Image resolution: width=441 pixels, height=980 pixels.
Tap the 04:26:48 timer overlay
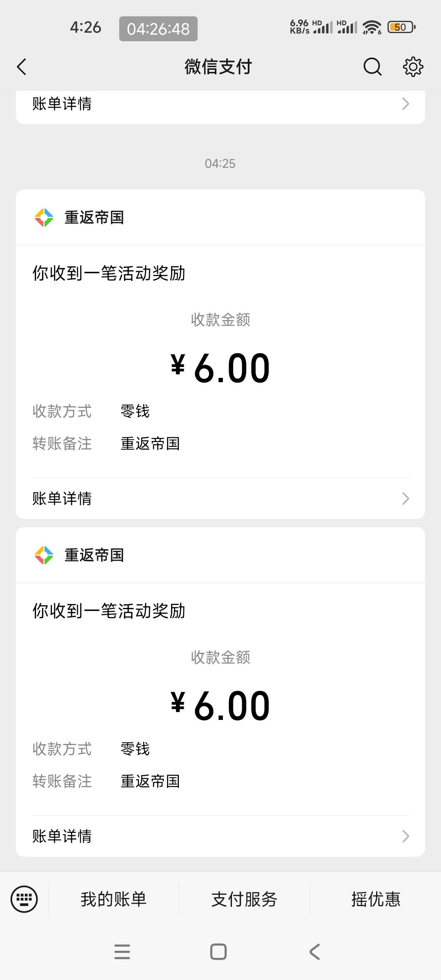tap(158, 29)
